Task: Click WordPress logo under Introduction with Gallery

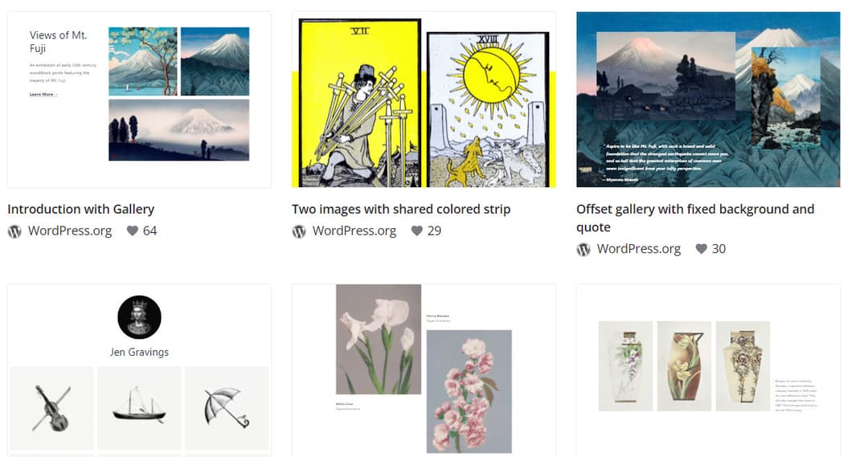Action: [x=14, y=231]
